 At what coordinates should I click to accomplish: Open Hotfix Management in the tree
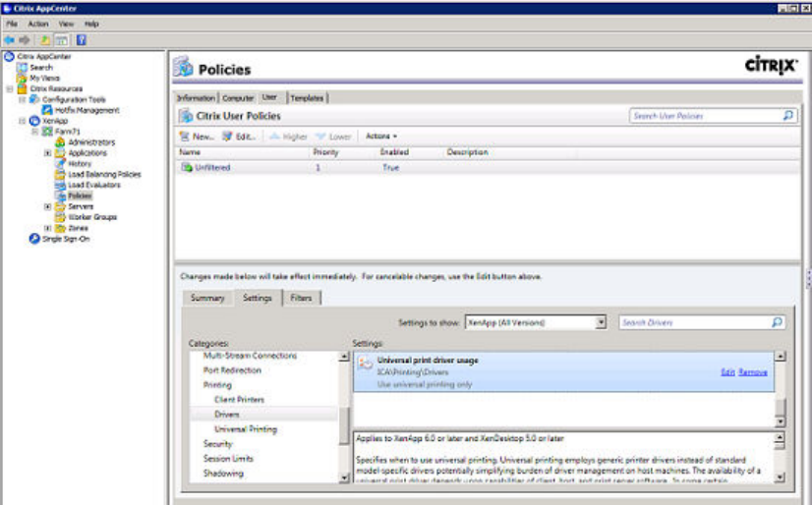coord(87,110)
